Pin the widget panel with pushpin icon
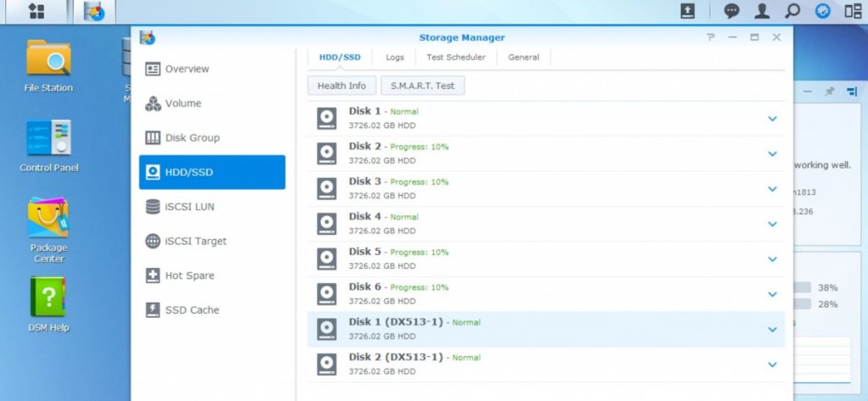The height and width of the screenshot is (401, 868). (x=829, y=92)
